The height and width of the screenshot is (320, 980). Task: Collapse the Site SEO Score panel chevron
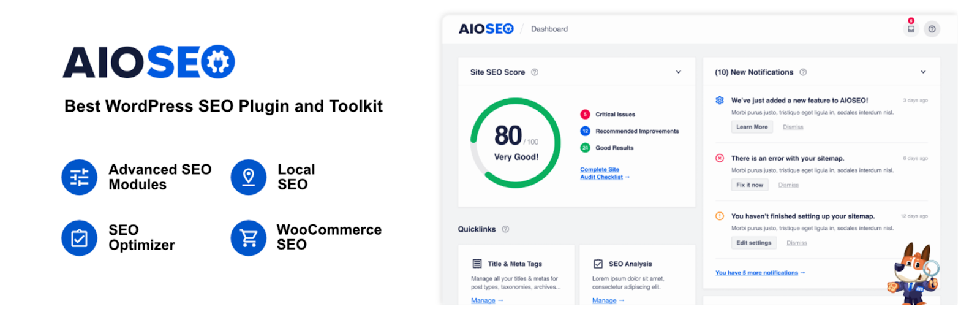click(x=679, y=72)
